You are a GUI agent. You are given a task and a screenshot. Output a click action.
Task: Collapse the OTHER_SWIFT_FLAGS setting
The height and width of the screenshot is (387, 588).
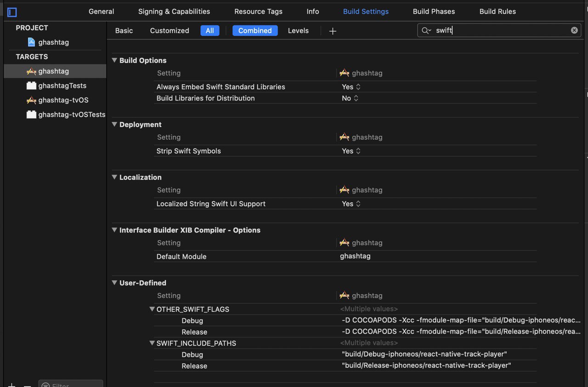click(x=152, y=309)
